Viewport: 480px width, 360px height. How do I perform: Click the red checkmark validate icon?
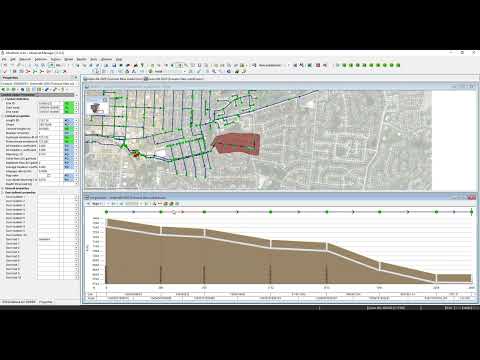pos(5,71)
